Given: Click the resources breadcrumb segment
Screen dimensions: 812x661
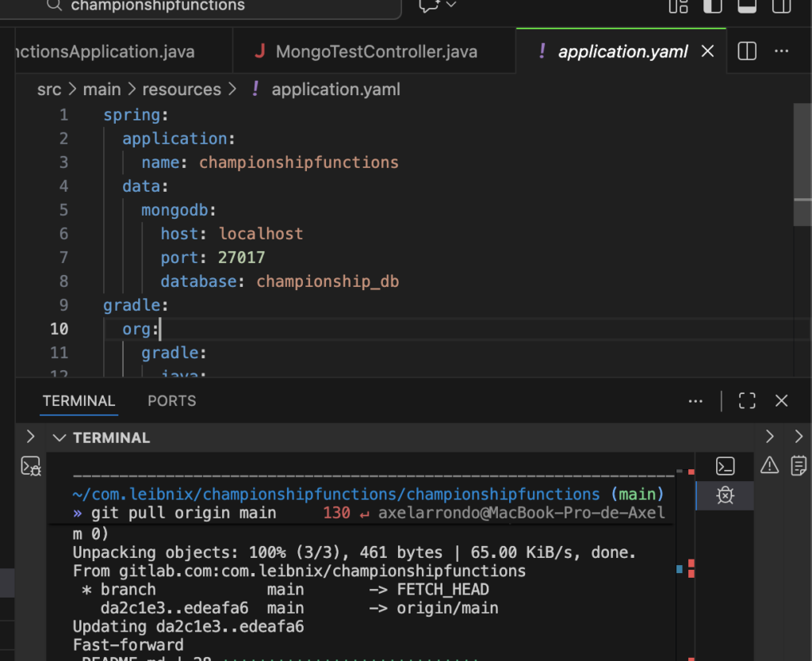Looking at the screenshot, I should 182,90.
